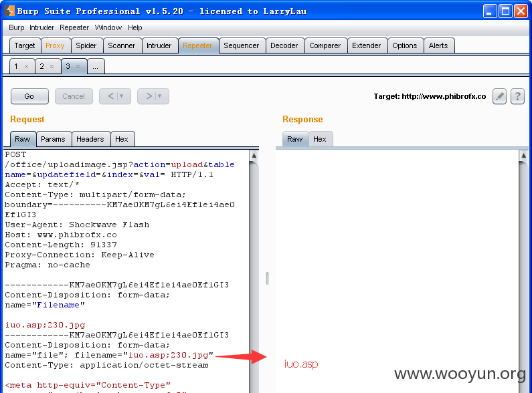Click the Target: http://www.phibrofx.co label
This screenshot has height=393, width=532.
(430, 96)
